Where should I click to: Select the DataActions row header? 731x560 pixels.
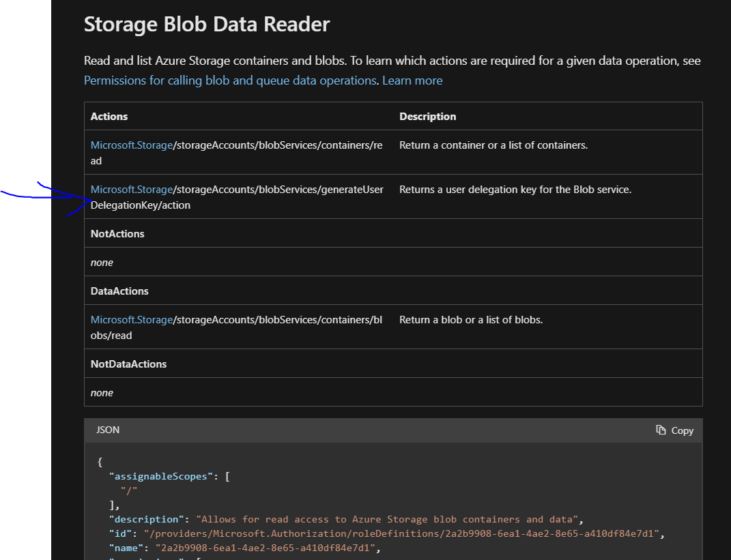[x=119, y=291]
